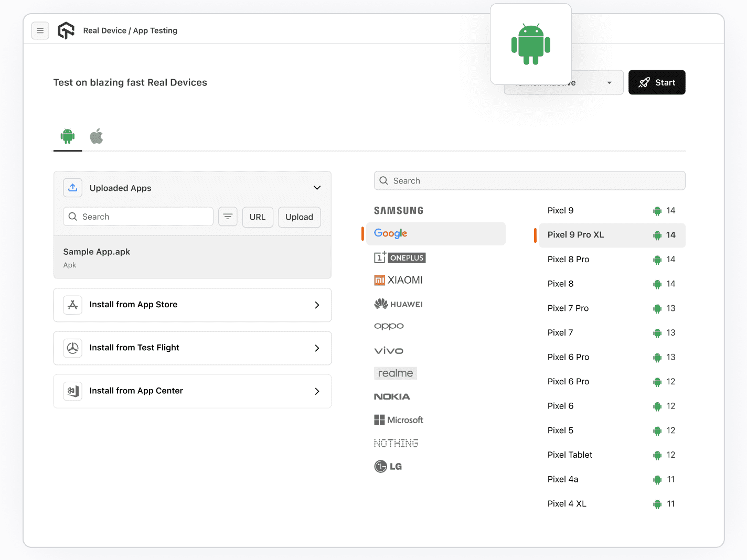This screenshot has height=560, width=747.
Task: Click the App Center install icon
Action: [x=72, y=391]
